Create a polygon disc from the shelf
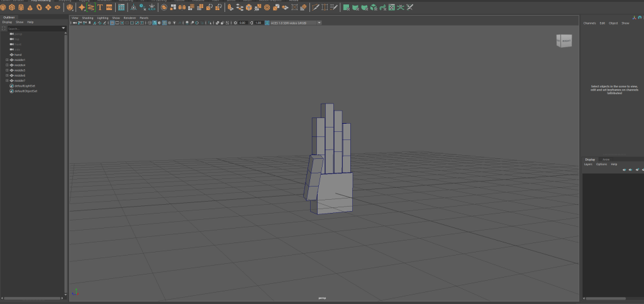Image resolution: width=644 pixels, height=304 pixels. point(57,8)
